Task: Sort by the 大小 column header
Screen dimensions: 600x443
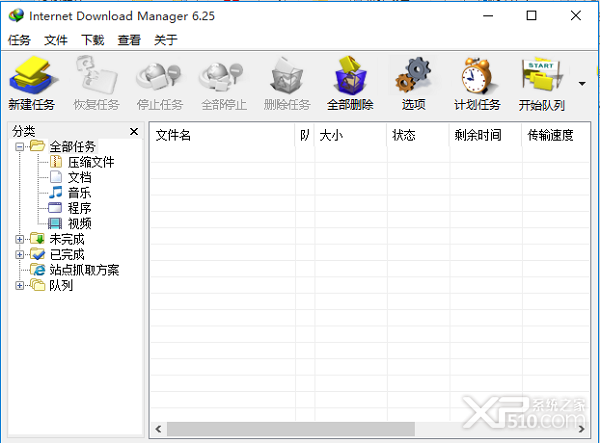Action: click(351, 135)
